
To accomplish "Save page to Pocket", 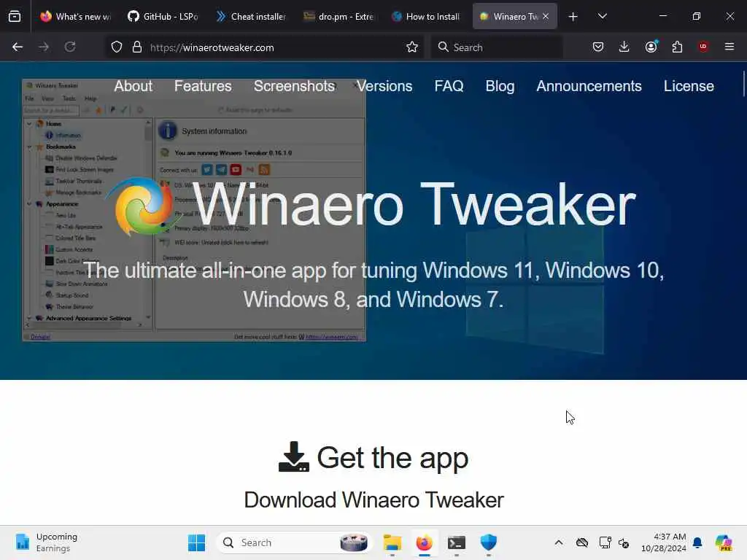I will (x=598, y=47).
